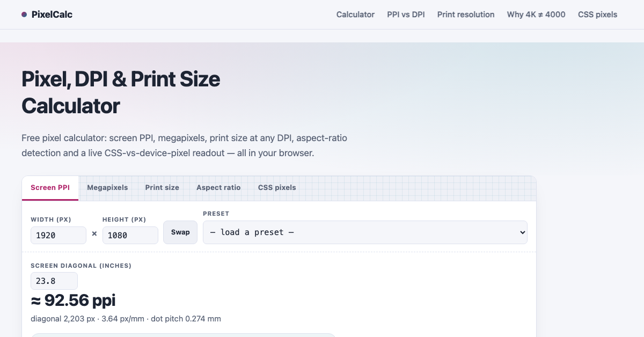Image resolution: width=644 pixels, height=337 pixels.
Task: Expand the load a preset dropdown
Action: tap(365, 232)
